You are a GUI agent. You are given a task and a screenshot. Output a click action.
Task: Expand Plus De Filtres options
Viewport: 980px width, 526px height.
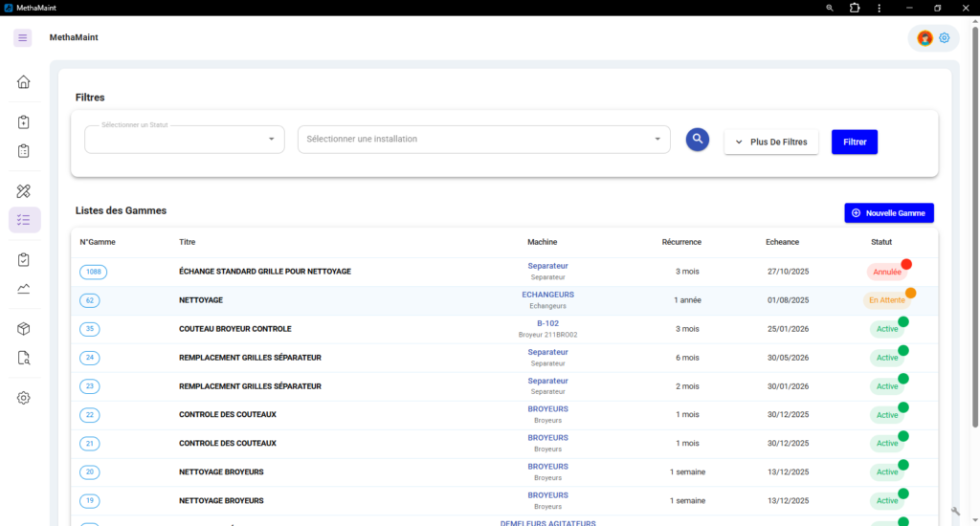[x=771, y=142]
